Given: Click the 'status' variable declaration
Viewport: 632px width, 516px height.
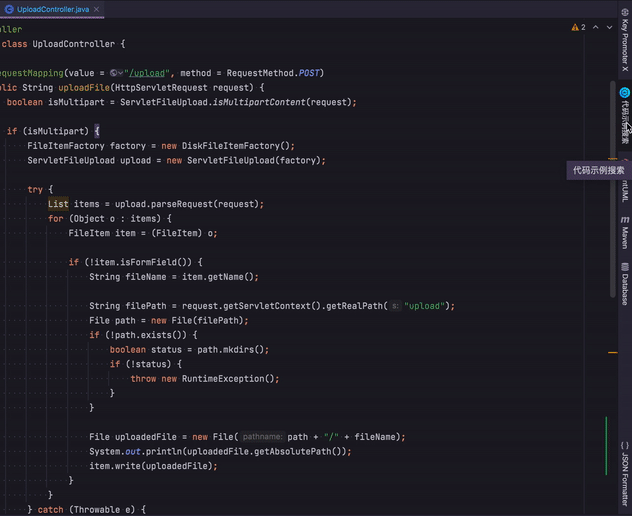Looking at the screenshot, I should 166,350.
